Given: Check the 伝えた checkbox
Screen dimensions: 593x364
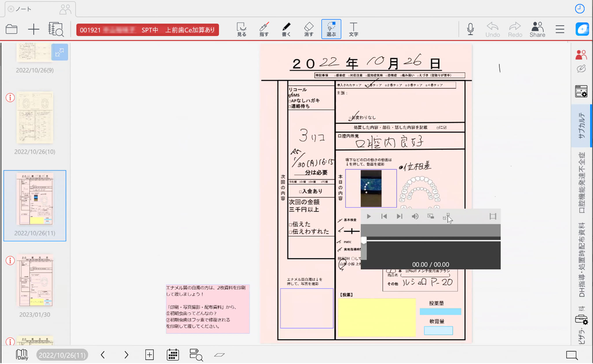Looking at the screenshot, I should pos(290,225).
